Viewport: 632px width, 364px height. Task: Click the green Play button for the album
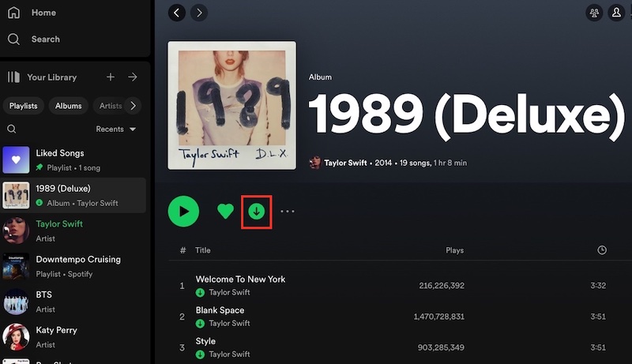coord(183,211)
